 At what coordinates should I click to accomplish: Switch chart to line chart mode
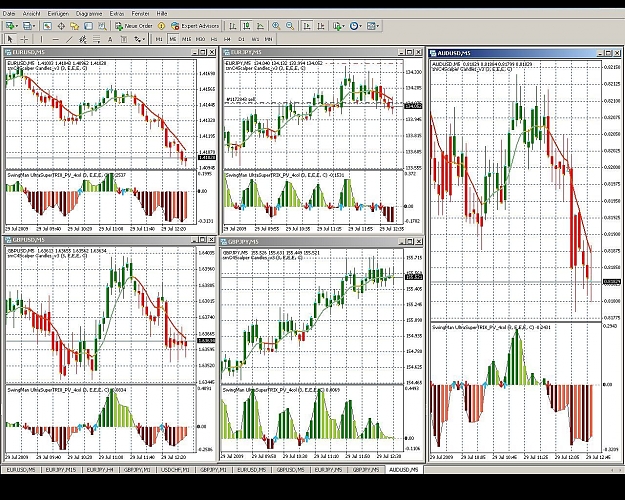tap(260, 26)
